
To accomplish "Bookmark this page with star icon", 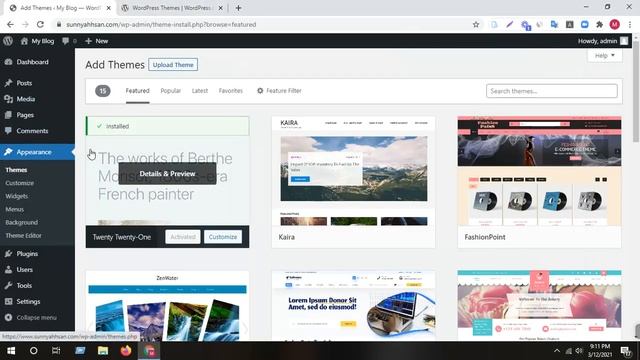I will tap(476, 24).
